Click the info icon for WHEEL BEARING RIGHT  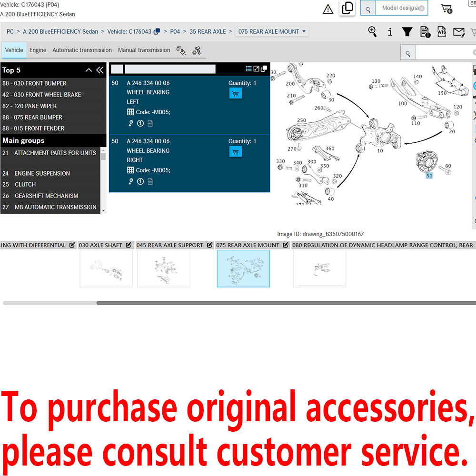coord(140,181)
